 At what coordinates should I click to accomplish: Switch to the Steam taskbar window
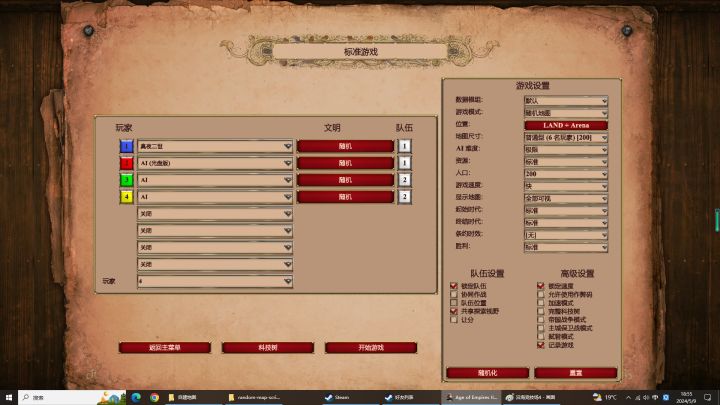(x=349, y=397)
